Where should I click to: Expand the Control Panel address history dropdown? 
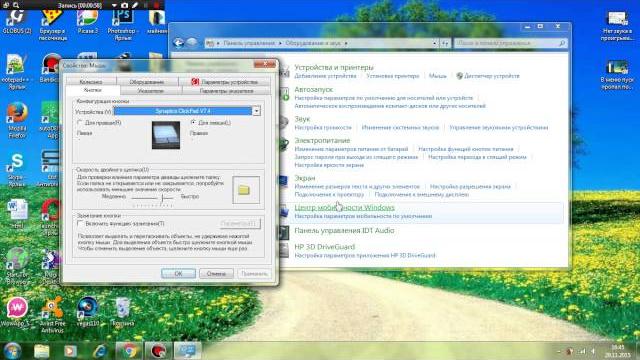point(435,43)
